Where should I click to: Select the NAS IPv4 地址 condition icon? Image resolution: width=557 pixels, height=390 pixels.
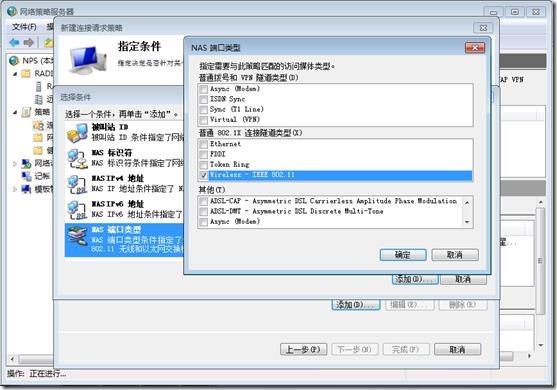77,184
